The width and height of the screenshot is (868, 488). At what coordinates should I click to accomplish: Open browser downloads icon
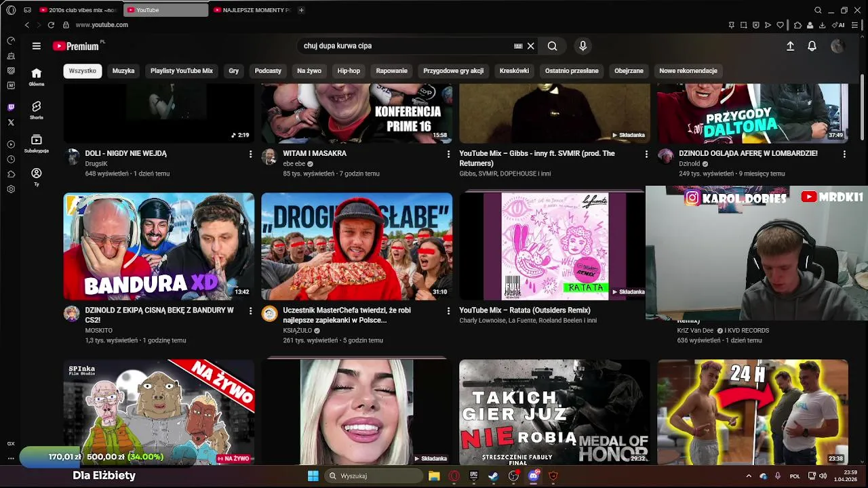click(822, 25)
